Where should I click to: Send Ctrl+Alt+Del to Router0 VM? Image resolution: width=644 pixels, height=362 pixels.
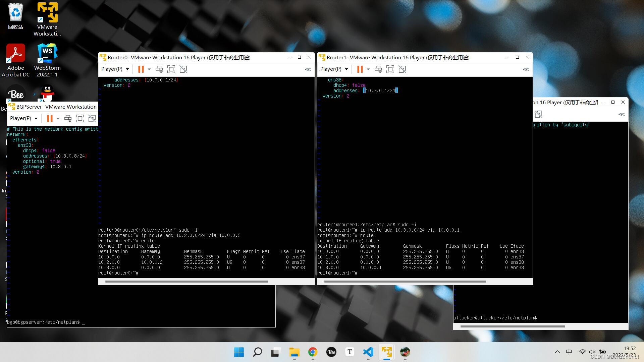coord(159,69)
